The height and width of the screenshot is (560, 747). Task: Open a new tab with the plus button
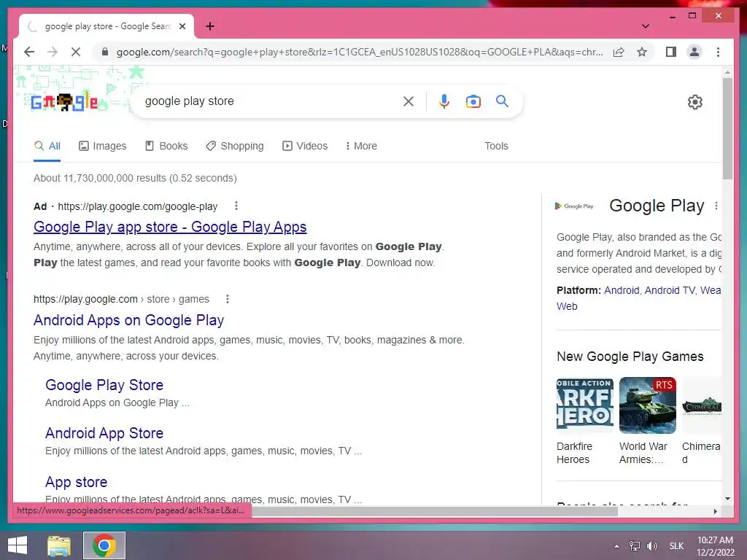click(x=209, y=26)
